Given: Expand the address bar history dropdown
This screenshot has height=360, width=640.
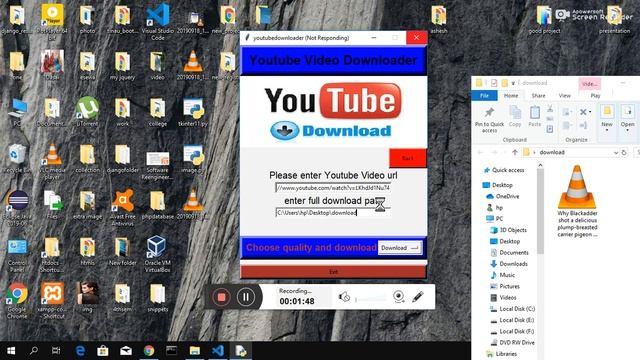Looking at the screenshot, I should [616, 152].
